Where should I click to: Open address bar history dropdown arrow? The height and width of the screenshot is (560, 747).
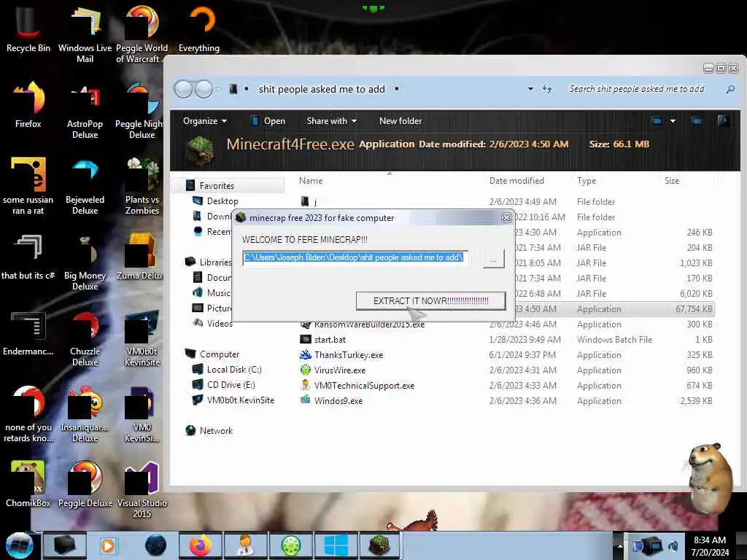click(x=530, y=89)
